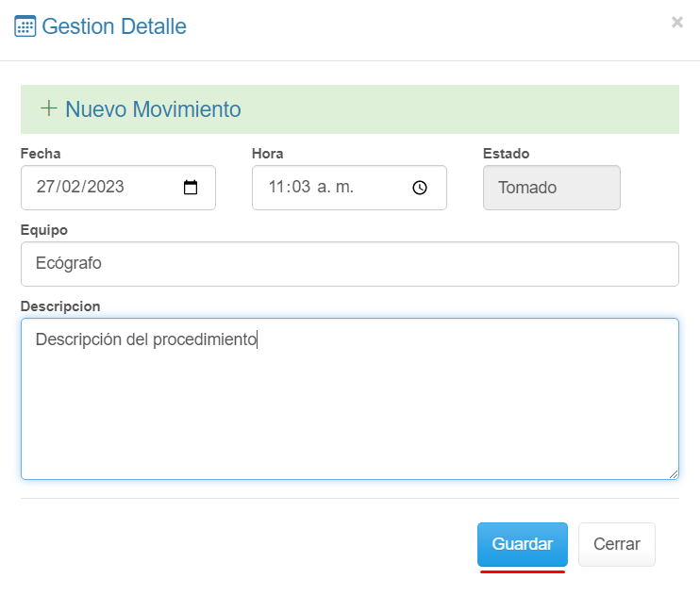Viewport: 700px width, 612px height.
Task: Open the date picker calendar icon
Action: [191, 187]
